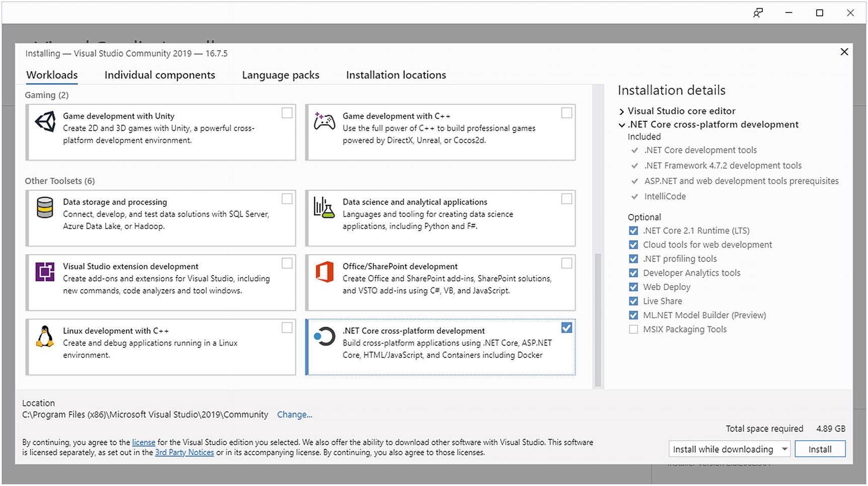Check Visual Studio extension development workload

click(287, 263)
